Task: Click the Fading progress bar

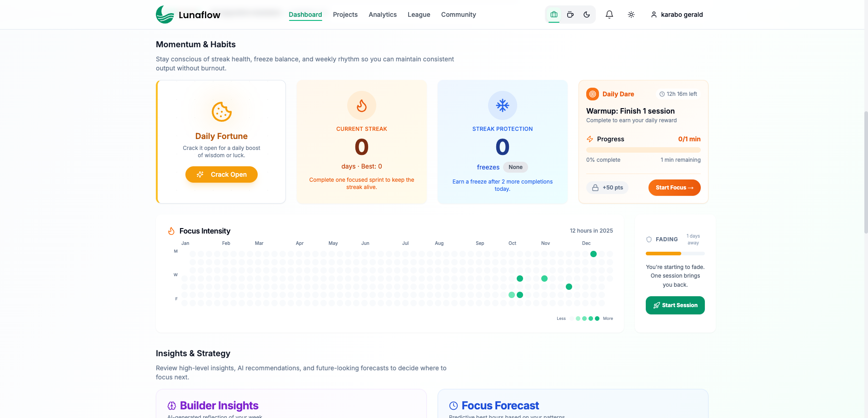Action: pos(675,254)
